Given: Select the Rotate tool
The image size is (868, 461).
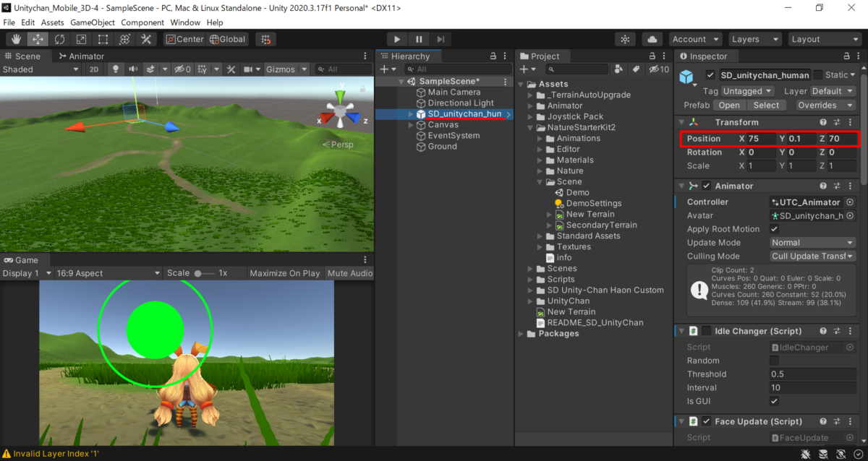Looking at the screenshot, I should 59,39.
